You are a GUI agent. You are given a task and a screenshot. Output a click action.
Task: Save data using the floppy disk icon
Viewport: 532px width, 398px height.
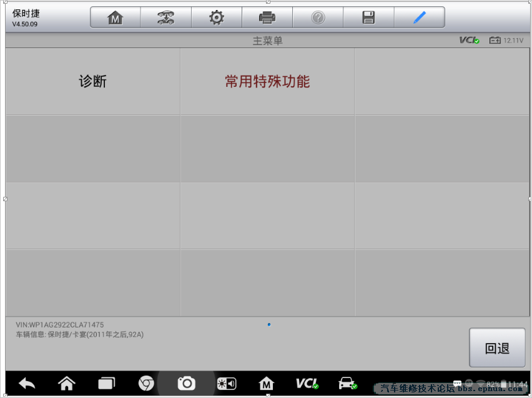pos(368,17)
